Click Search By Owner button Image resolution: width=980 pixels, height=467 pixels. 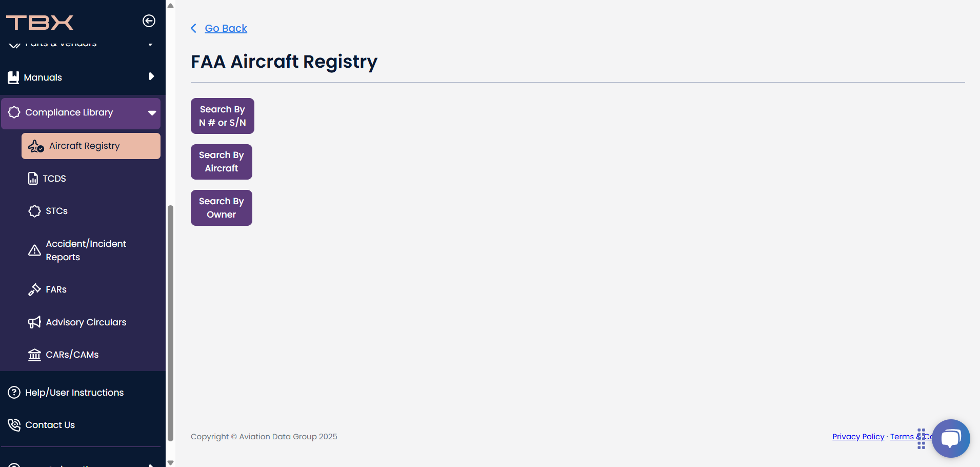tap(222, 208)
